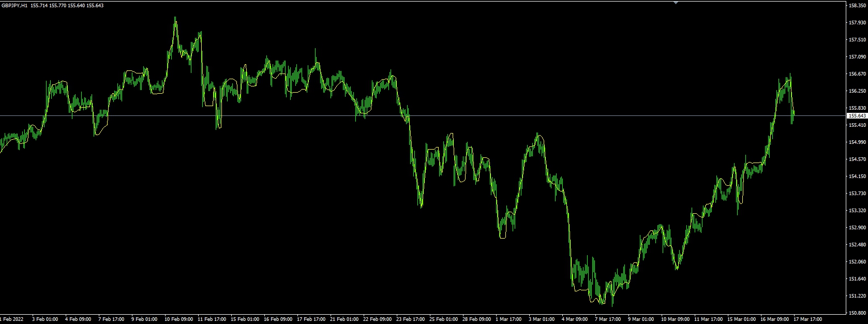The height and width of the screenshot is (324, 868).
Task: Click the 3 Mar 01:00 time label
Action: (x=542, y=319)
